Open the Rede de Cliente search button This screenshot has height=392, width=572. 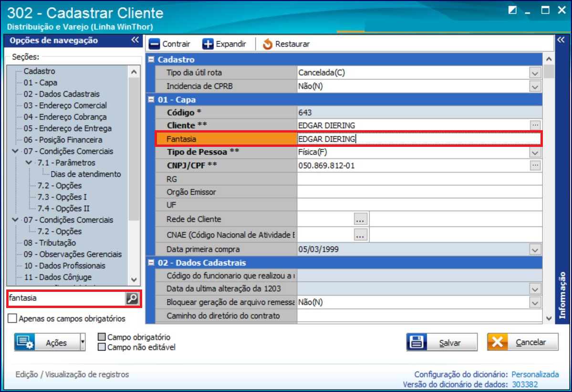[360, 219]
